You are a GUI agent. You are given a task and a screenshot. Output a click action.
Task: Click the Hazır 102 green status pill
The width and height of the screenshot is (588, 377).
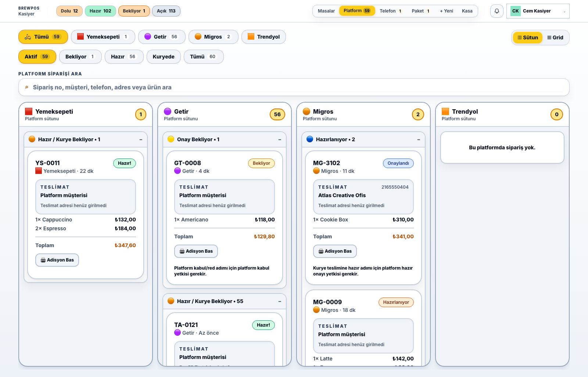[x=100, y=11]
